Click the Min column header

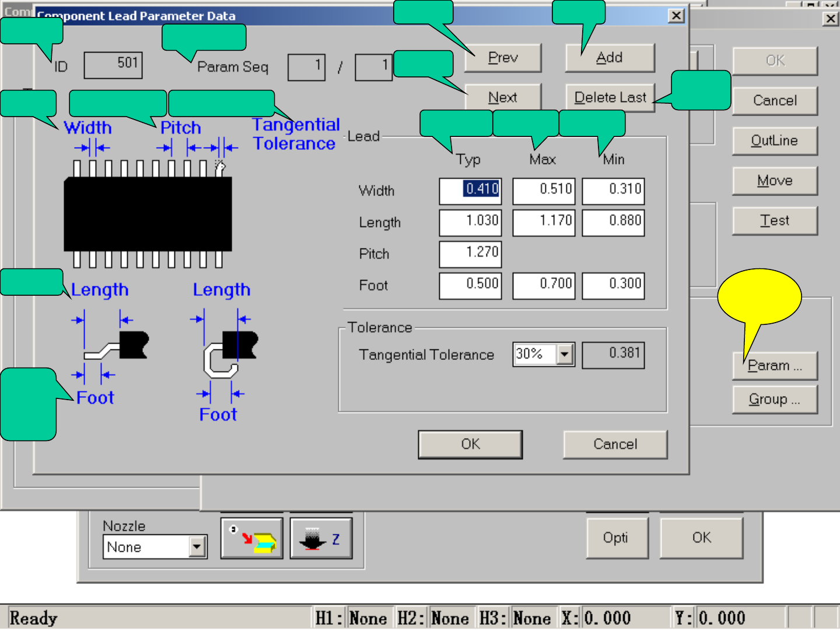[614, 159]
